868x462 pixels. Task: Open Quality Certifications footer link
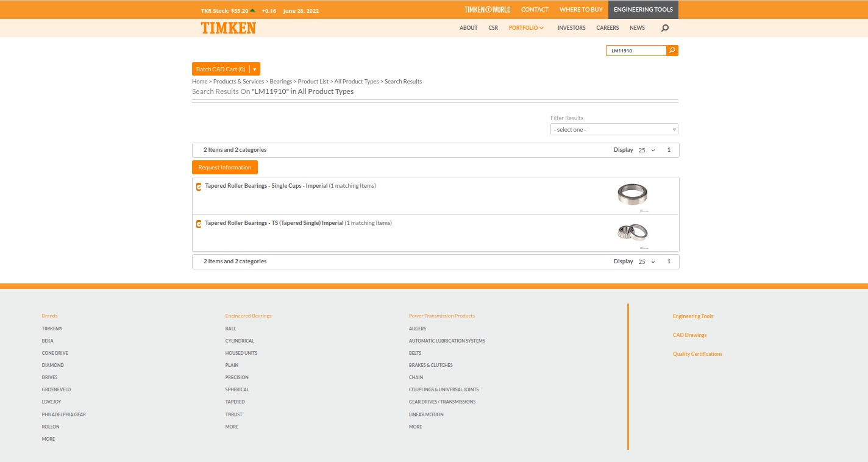(697, 354)
